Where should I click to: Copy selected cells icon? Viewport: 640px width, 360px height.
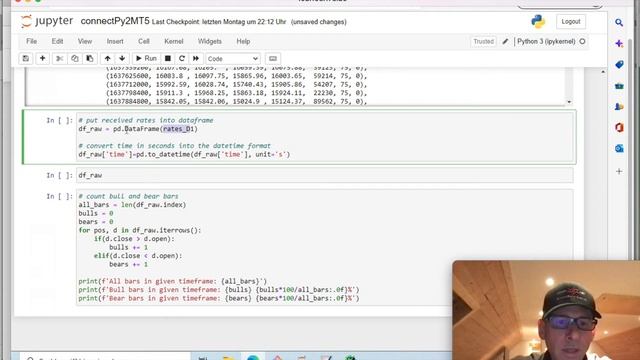coord(75,58)
